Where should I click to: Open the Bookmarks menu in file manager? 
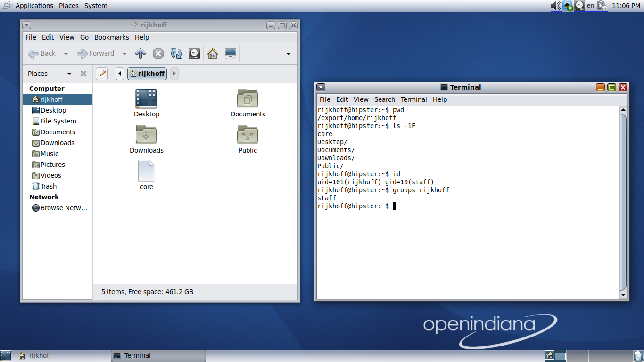click(x=112, y=37)
